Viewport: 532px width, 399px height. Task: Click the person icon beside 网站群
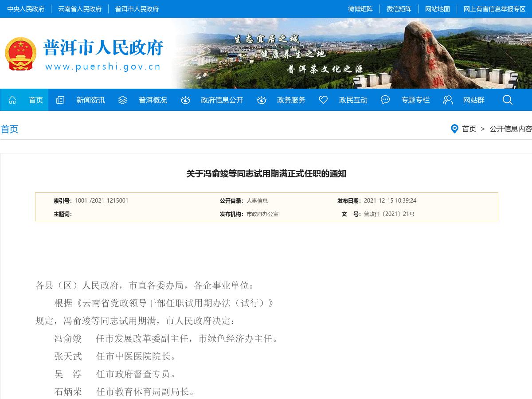447,100
